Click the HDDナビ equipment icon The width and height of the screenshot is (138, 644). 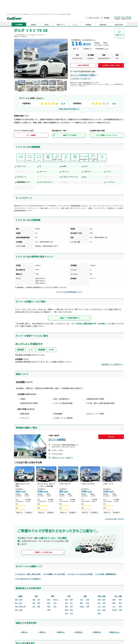(x=30, y=158)
